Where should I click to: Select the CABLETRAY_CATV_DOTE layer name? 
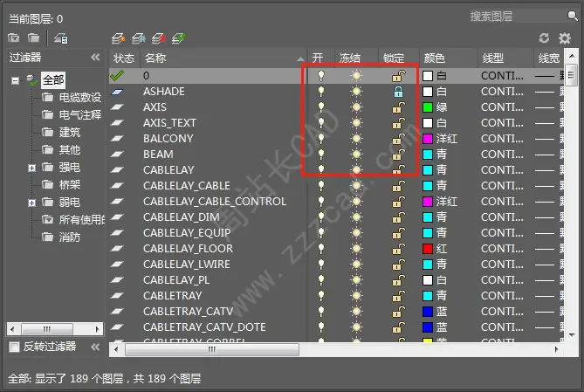204,327
